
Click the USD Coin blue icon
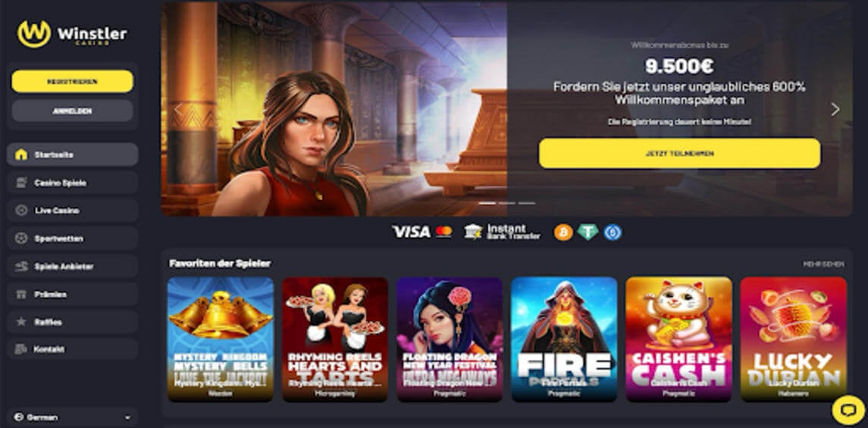click(613, 233)
